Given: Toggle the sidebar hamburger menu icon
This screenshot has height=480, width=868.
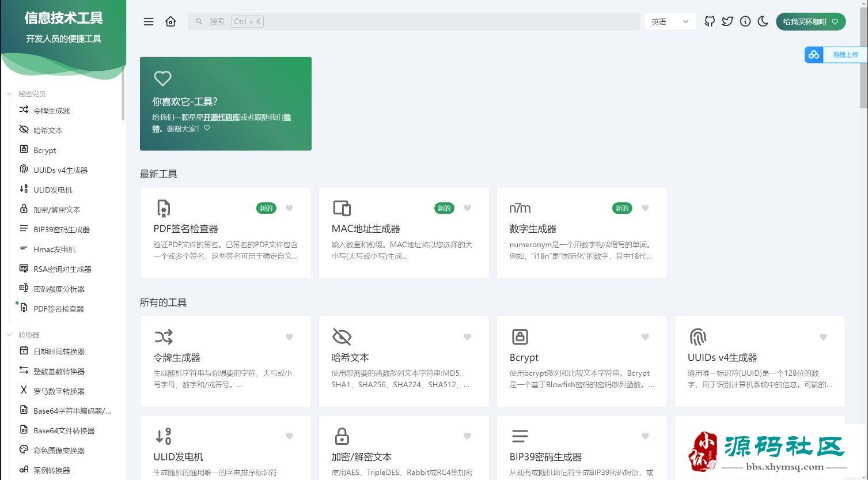Looking at the screenshot, I should click(149, 22).
